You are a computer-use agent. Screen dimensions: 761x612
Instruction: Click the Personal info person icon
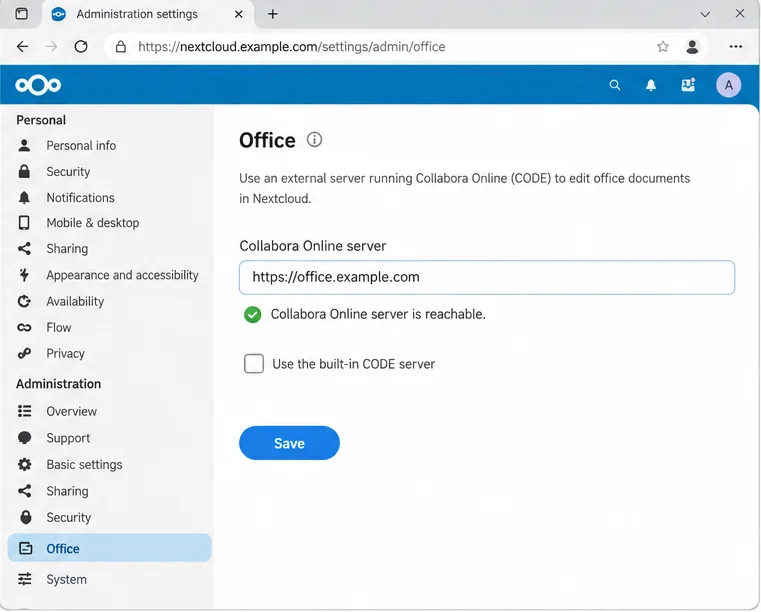tap(24, 145)
